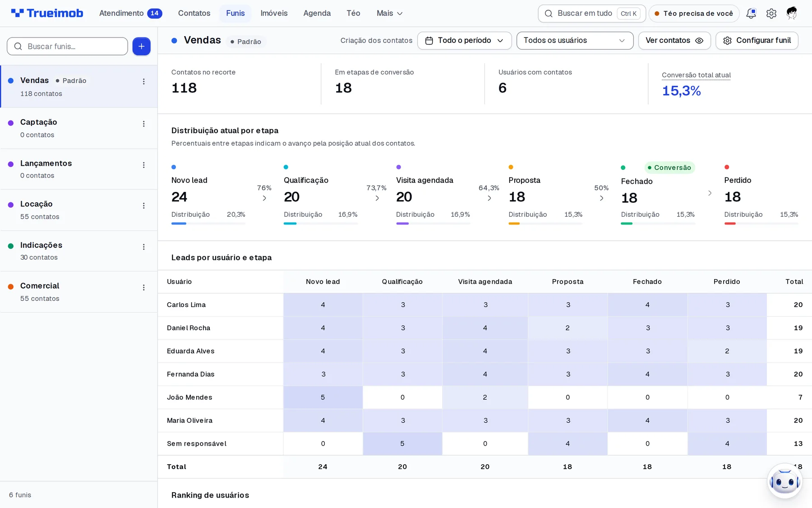The image size is (812, 508).
Task: Select the Comercial funnel
Action: 79,292
